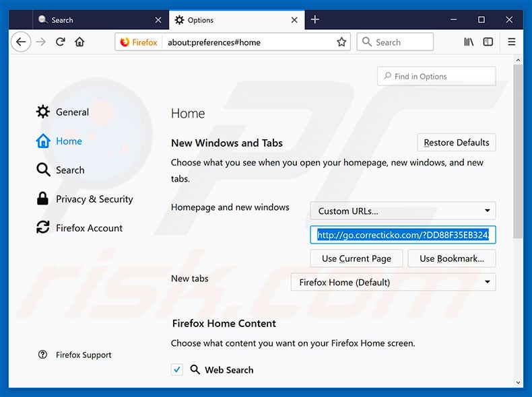This screenshot has height=397, width=532.
Task: Minimize the Firefox window
Action: coord(453,20)
